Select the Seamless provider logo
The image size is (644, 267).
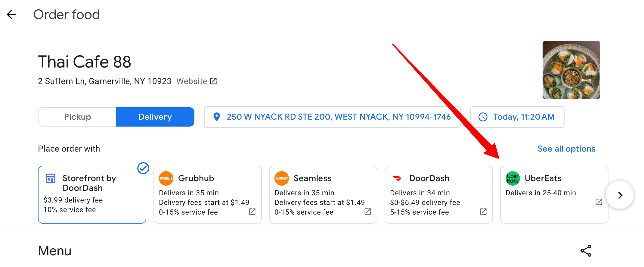click(281, 178)
